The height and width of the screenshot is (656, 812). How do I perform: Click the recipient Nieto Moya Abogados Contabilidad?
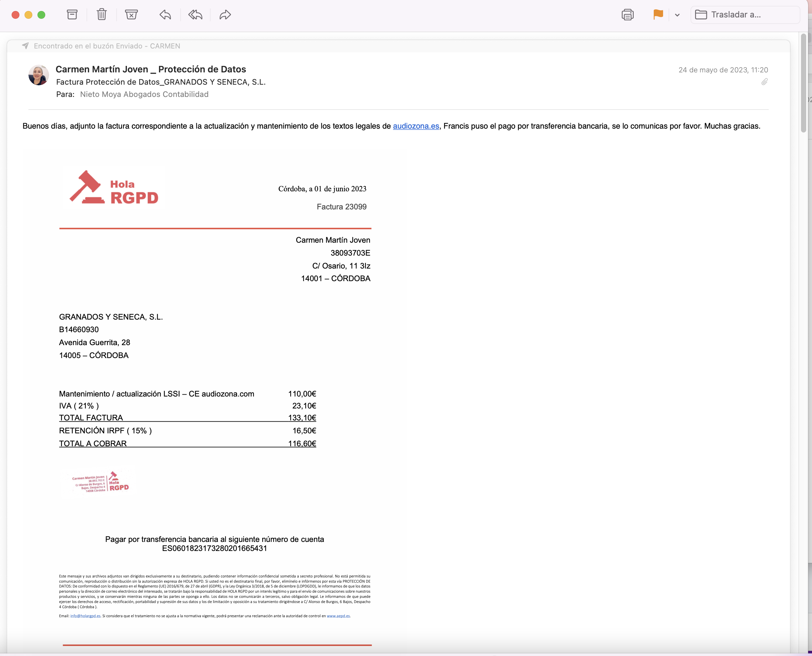144,94
